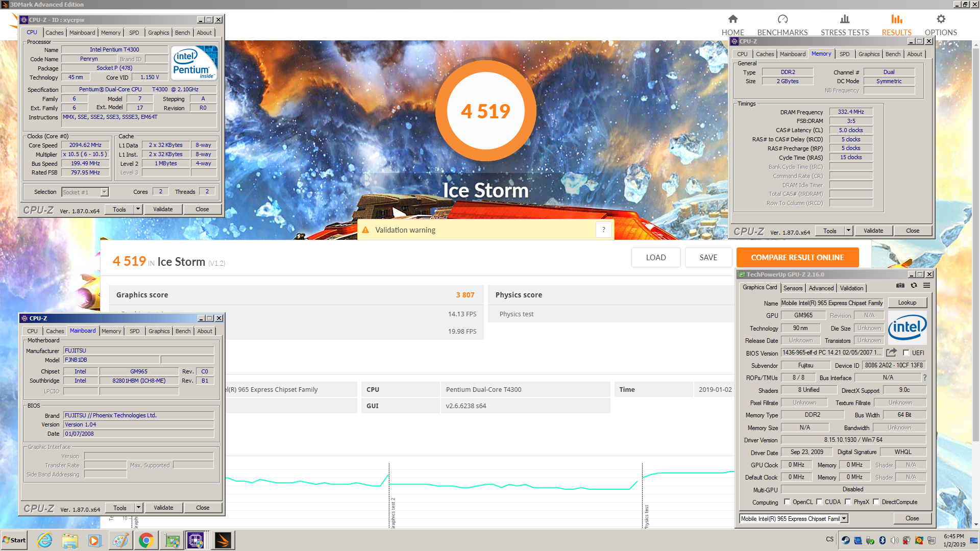Take GPU-Z screenshot with camera icon

click(x=900, y=286)
